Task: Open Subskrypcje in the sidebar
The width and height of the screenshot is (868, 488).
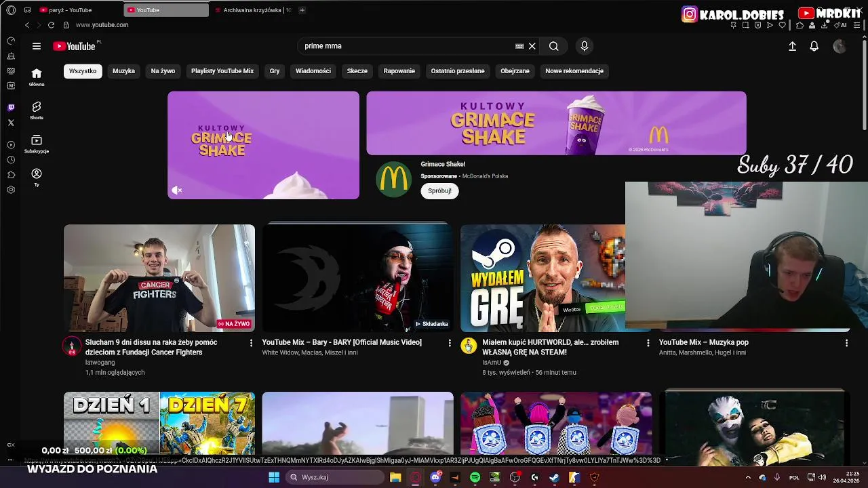Action: 37,144
